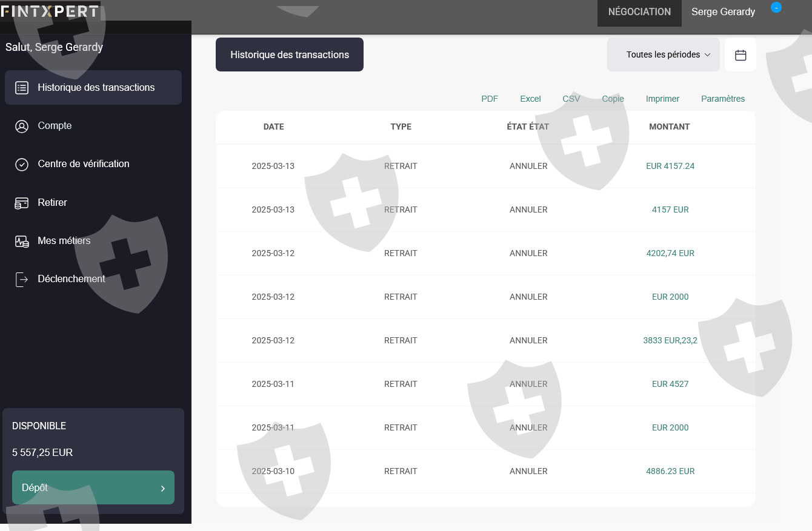Viewport: 812px width, 531px height.
Task: Open the calendar date picker icon
Action: click(740, 55)
